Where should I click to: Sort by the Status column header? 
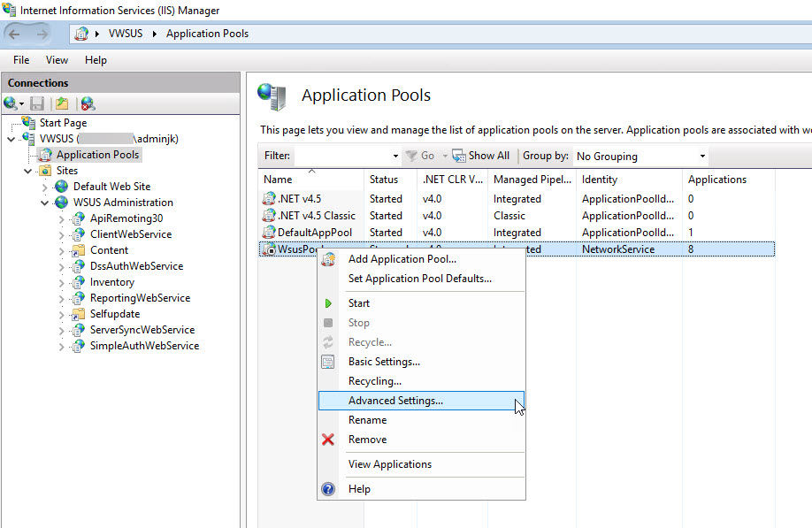(x=390, y=180)
